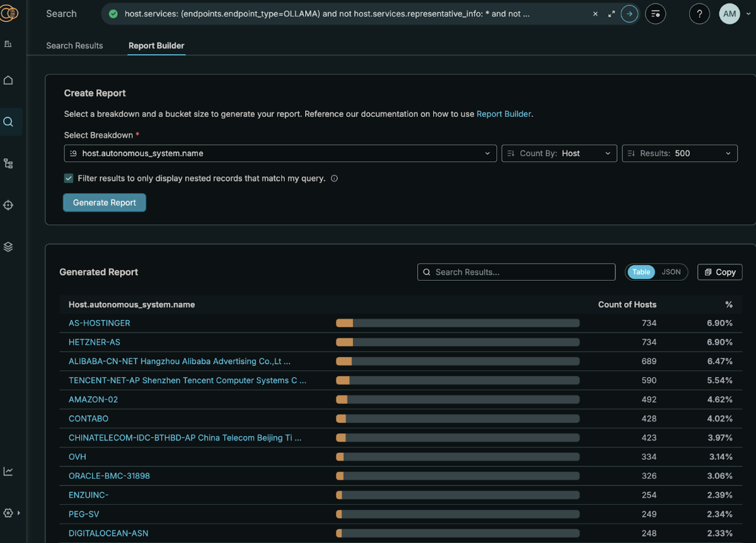Switch to the Search Results tab

click(74, 45)
